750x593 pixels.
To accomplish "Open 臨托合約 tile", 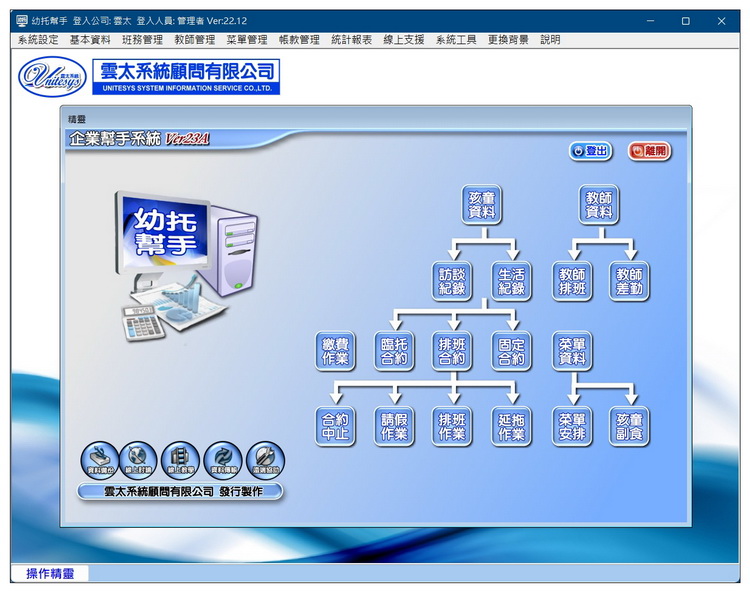I will (394, 351).
